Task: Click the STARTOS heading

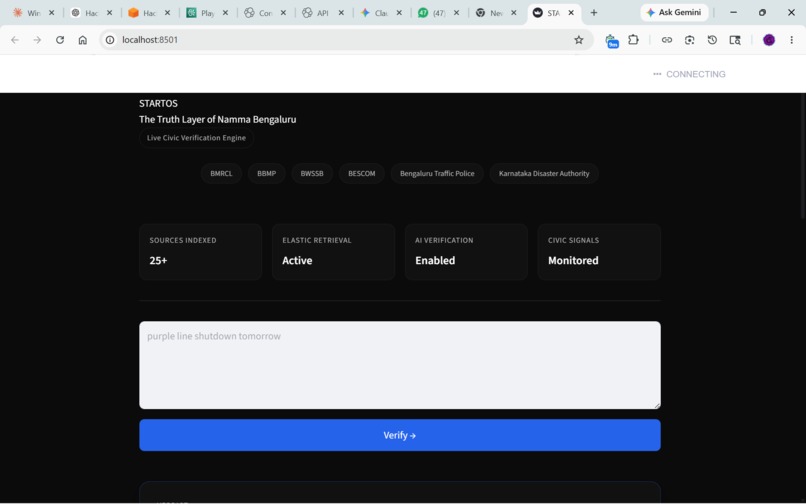Action: (158, 103)
